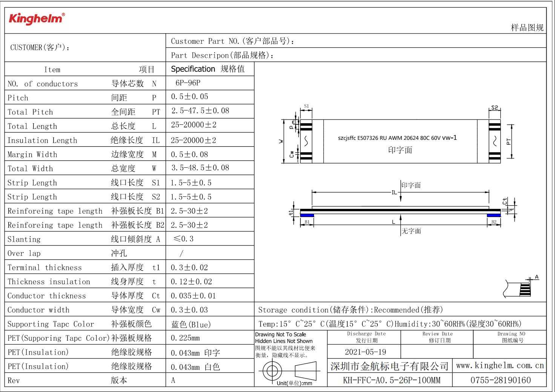Select part number 'KH-FFC-A0.5-26P-100MM'
The image size is (555, 392).
pos(391,380)
